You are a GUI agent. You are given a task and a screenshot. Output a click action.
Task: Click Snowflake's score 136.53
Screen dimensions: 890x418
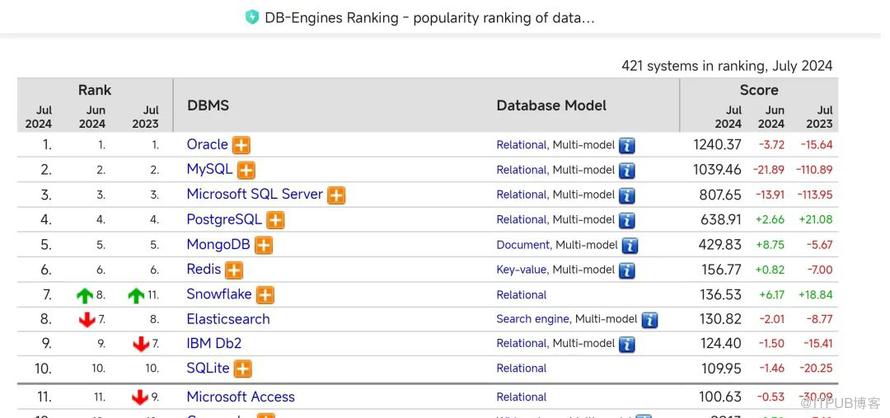tap(721, 295)
